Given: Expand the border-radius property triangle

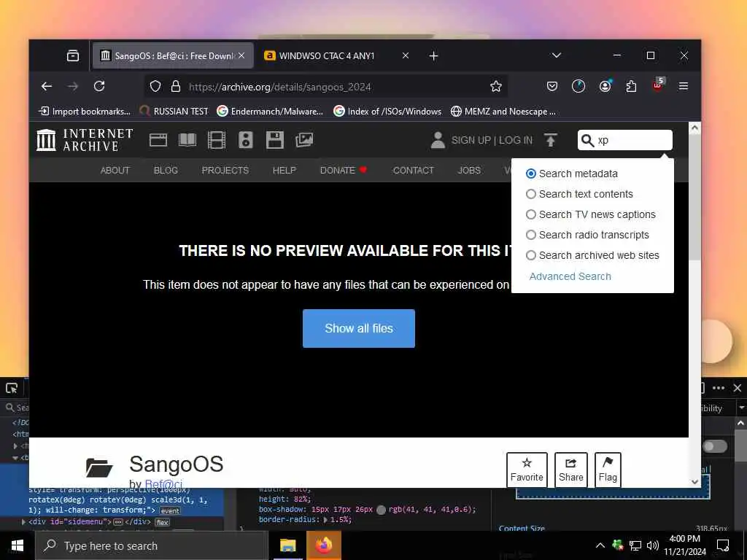Looking at the screenshot, I should click(x=326, y=519).
